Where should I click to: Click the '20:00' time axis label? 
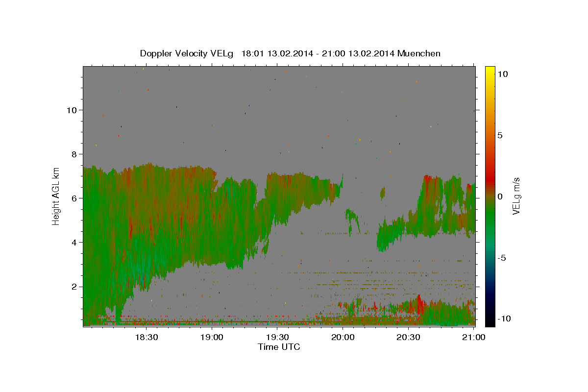(x=343, y=337)
